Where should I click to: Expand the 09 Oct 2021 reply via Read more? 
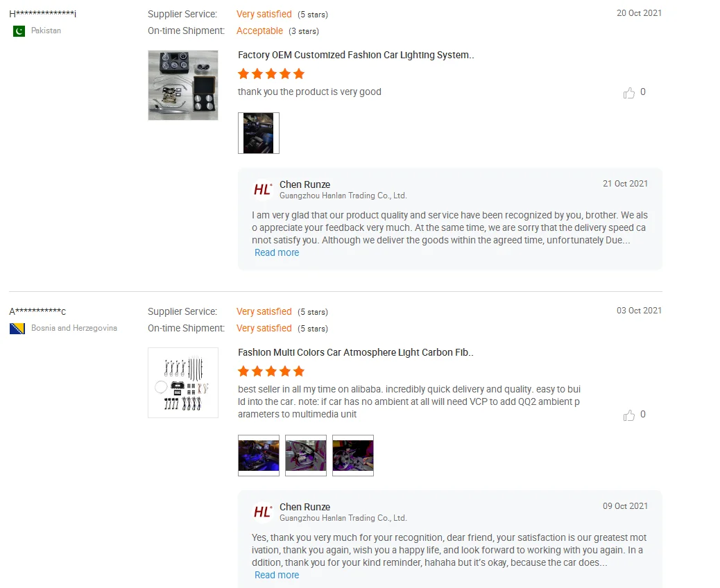pyautogui.click(x=277, y=575)
